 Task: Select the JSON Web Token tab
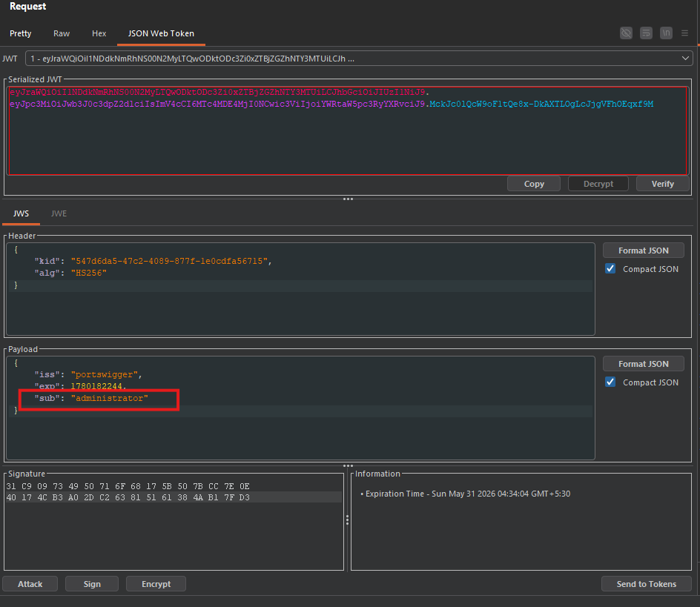tap(161, 33)
